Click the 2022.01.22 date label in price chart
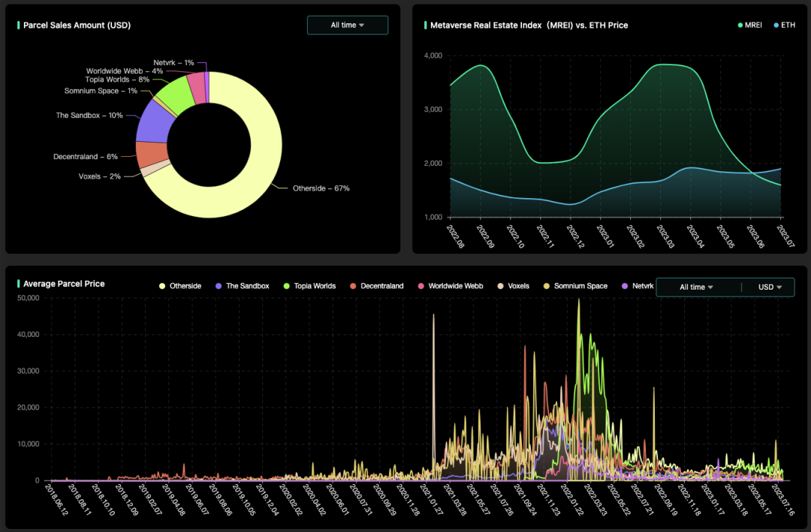Viewport: 811px width, 532px height. coord(572,500)
